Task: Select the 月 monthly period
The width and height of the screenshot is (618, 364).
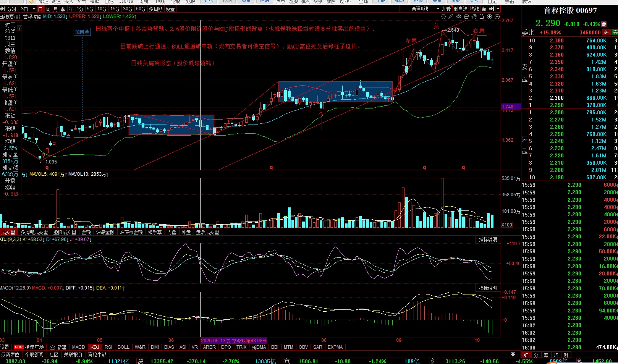Action: tap(56, 9)
